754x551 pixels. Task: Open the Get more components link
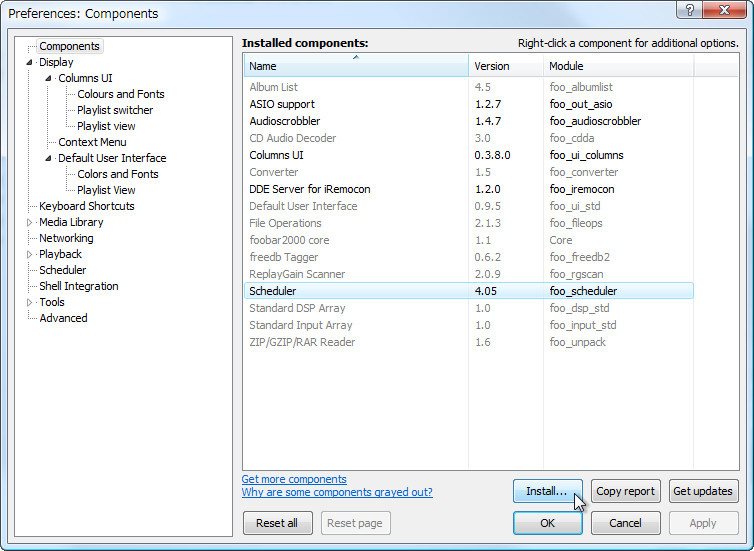pos(294,479)
